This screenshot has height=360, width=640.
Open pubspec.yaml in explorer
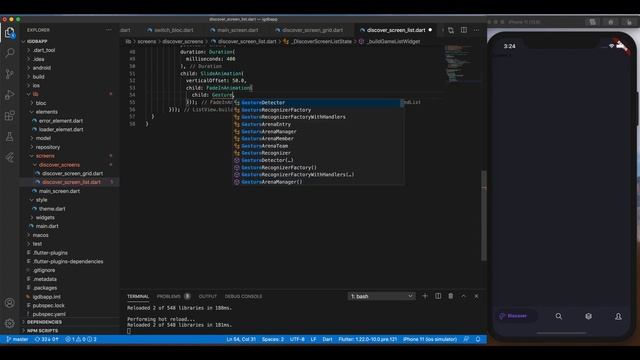49,314
